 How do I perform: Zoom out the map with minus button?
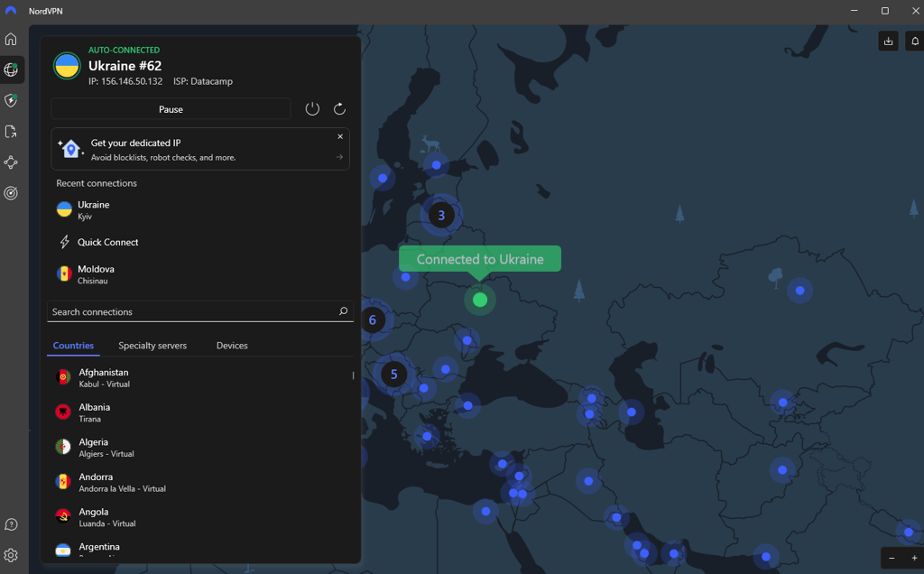892,558
